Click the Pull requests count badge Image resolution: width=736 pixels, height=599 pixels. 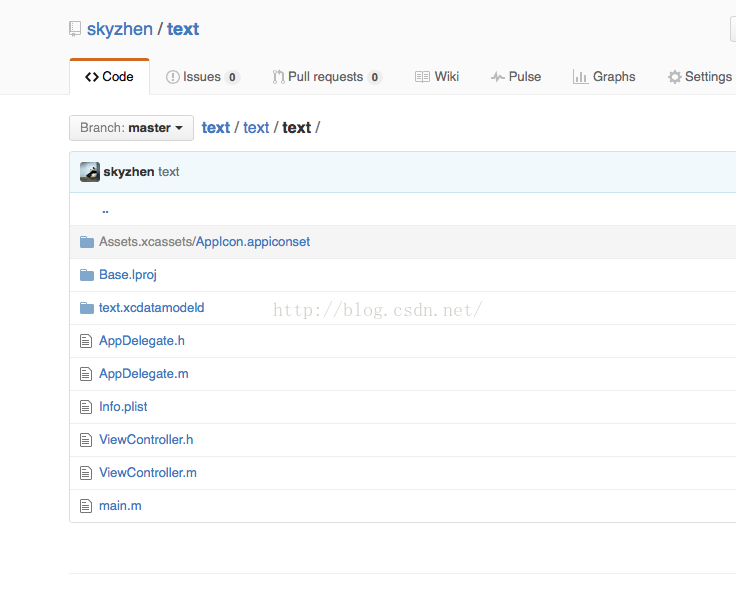pos(375,77)
